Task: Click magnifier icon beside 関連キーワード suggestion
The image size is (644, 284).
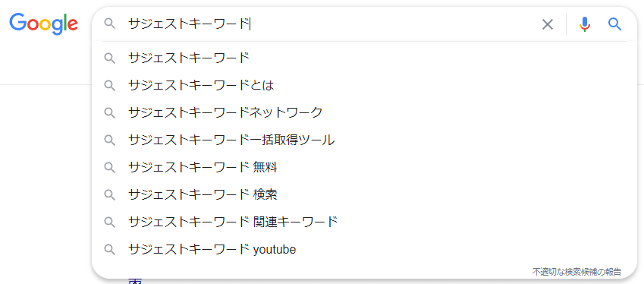Action: 110,222
